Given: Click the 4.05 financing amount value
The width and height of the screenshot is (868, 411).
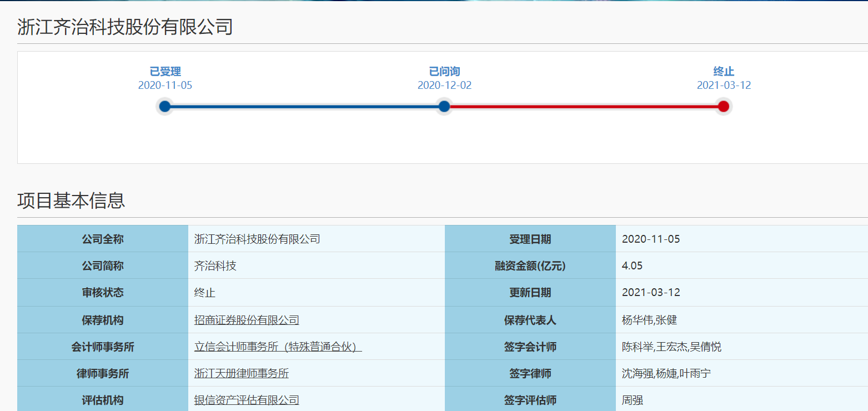Looking at the screenshot, I should click(632, 266).
